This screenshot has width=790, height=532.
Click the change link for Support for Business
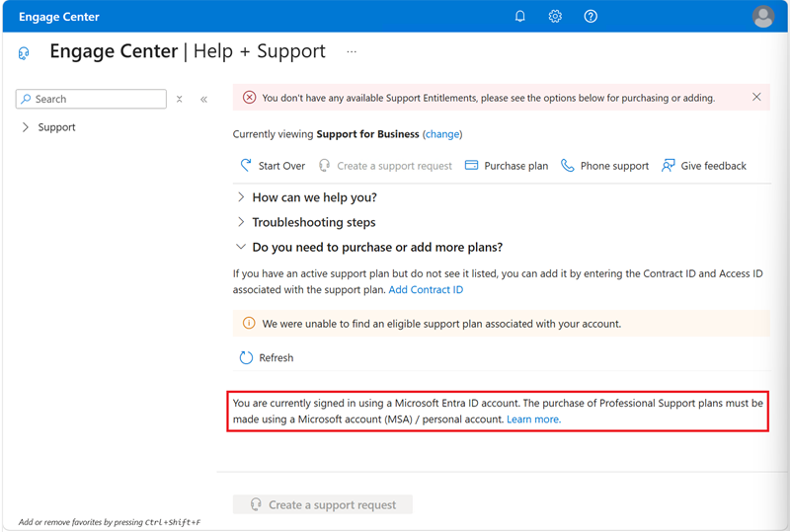coord(441,134)
